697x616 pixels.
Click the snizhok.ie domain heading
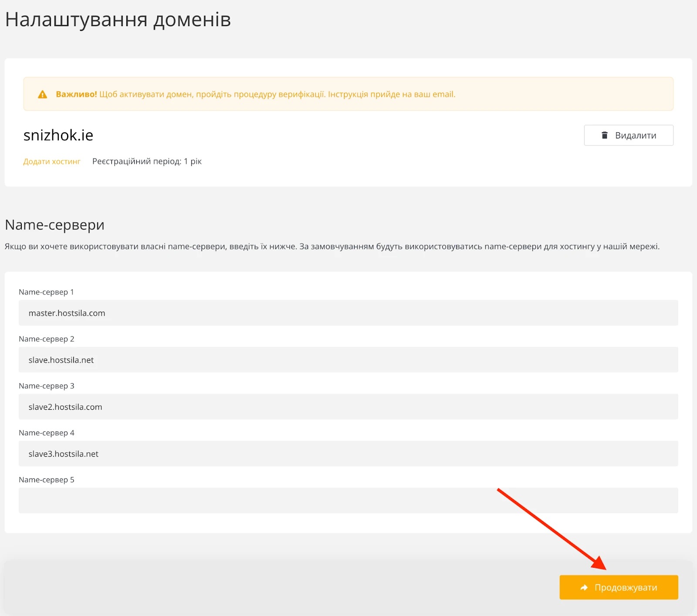click(x=58, y=135)
